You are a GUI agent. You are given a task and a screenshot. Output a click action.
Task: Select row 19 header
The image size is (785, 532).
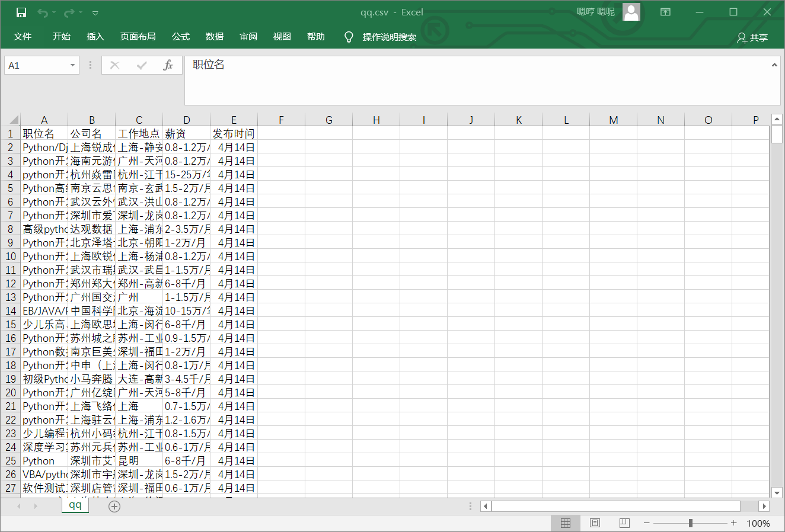[11, 379]
